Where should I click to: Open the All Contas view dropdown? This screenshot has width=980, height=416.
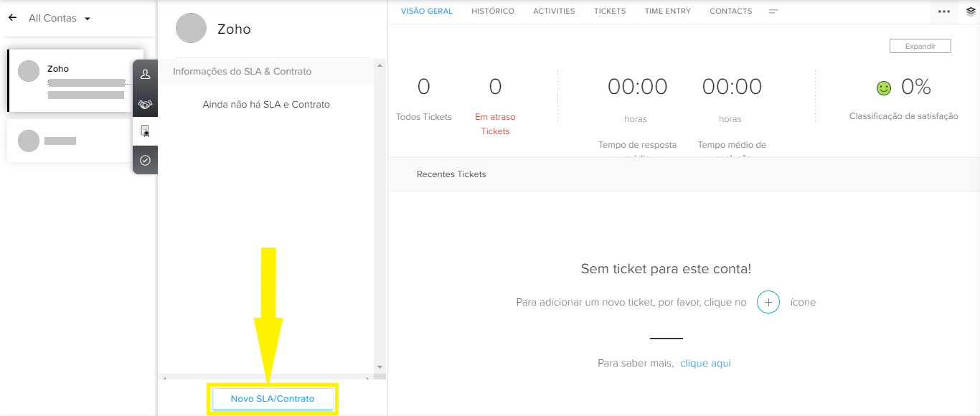[x=60, y=18]
